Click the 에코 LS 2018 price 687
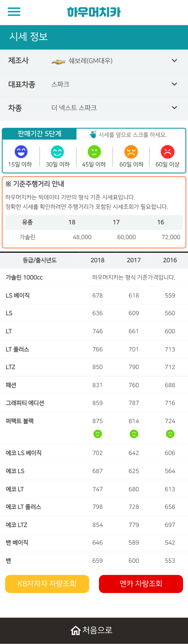 pyautogui.click(x=98, y=471)
